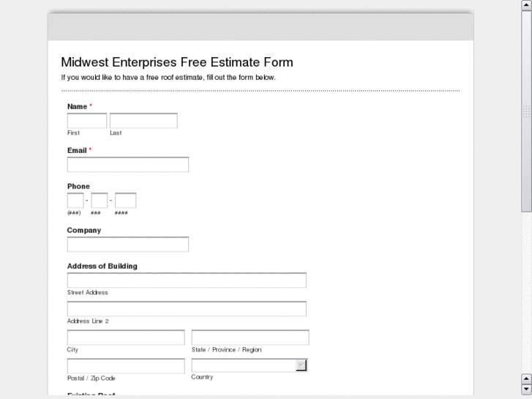Click the City text box
Image resolution: width=532 pixels, height=399 pixels.
click(x=126, y=338)
